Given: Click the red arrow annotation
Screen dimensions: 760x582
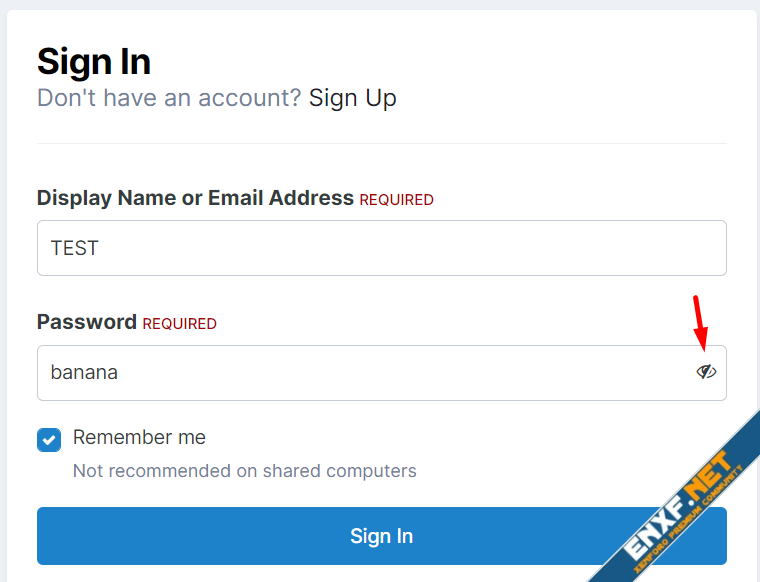Looking at the screenshot, I should click(x=701, y=320).
